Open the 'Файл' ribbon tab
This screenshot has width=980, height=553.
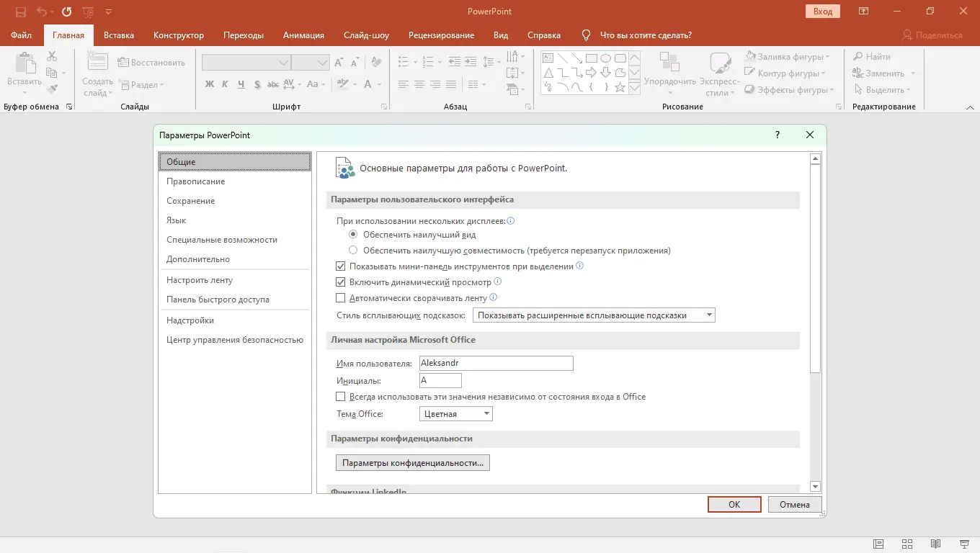pyautogui.click(x=22, y=35)
